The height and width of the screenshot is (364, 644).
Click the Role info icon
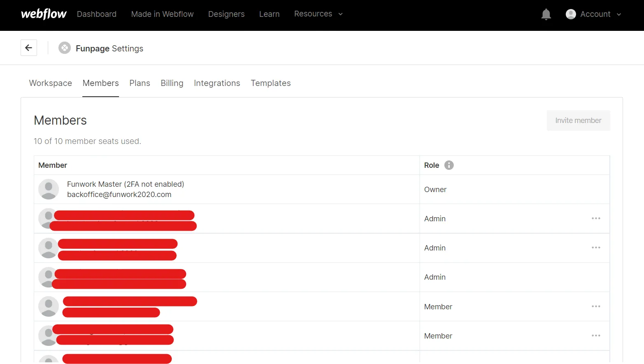pyautogui.click(x=449, y=165)
